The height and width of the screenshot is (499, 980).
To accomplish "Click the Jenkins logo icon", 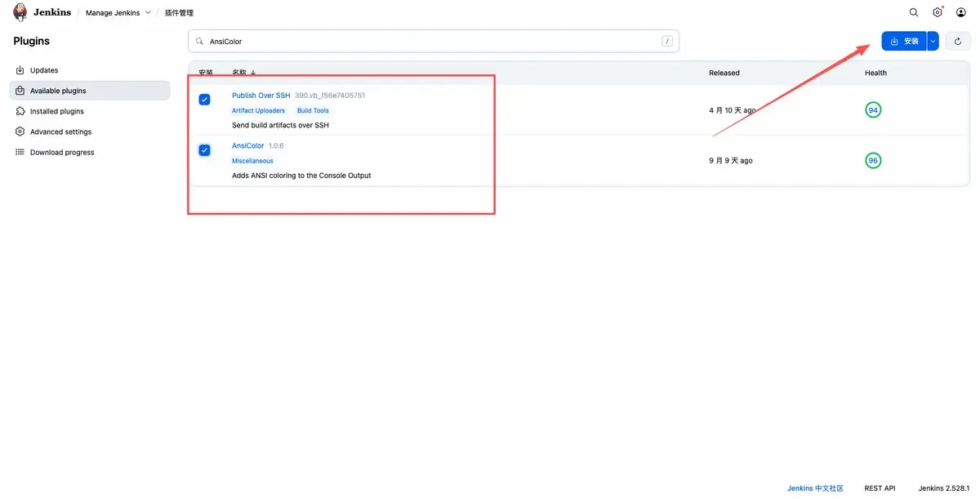I will [20, 12].
